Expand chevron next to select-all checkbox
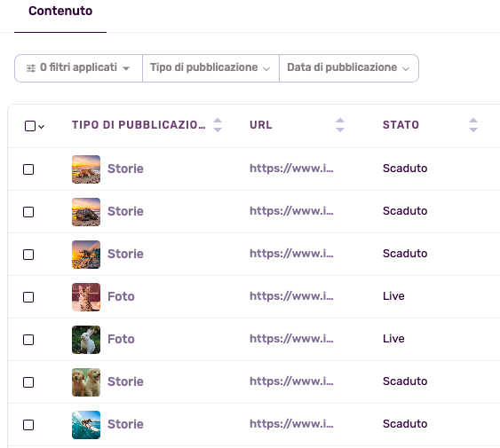This screenshot has height=448, width=500. pos(41,127)
